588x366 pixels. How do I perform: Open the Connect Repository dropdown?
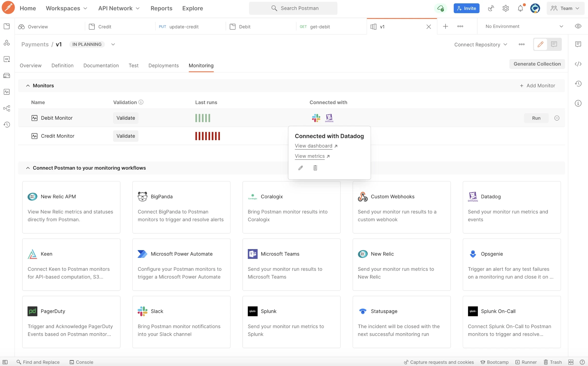(481, 44)
